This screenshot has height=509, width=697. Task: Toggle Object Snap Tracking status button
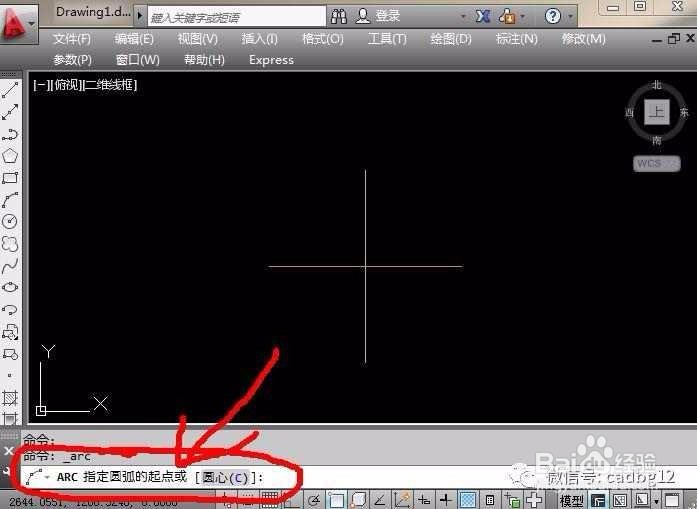[380, 501]
